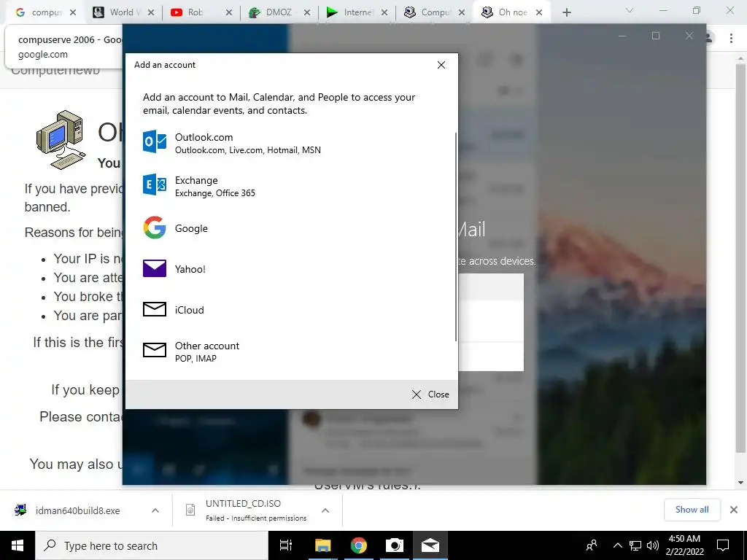Image resolution: width=747 pixels, height=560 pixels.
Task: Click the Mail app taskbar icon
Action: [x=430, y=545]
